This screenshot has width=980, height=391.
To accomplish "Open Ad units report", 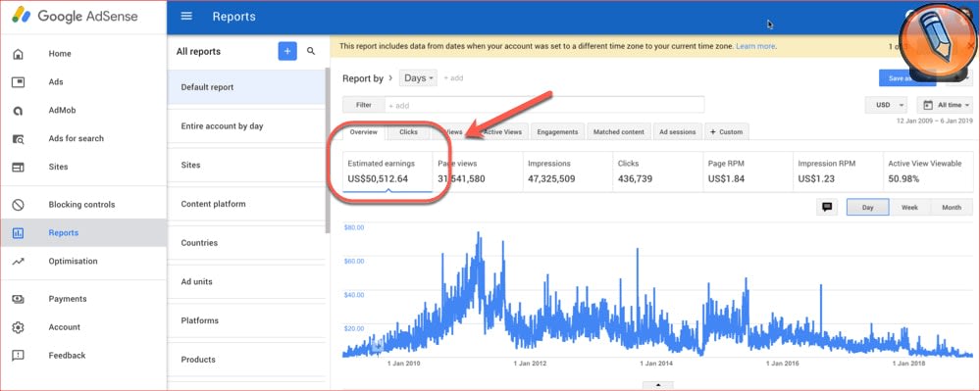I will point(246,281).
